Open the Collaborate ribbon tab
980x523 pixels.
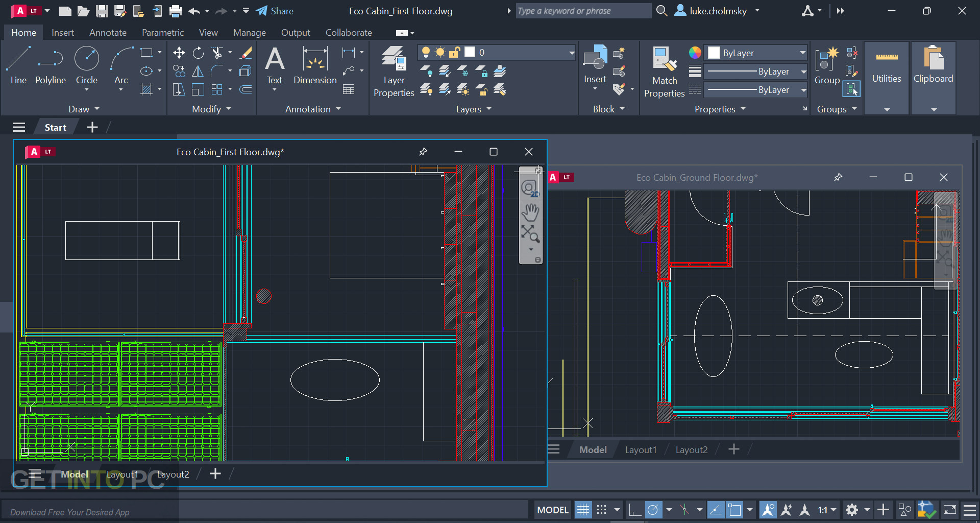[x=349, y=32]
